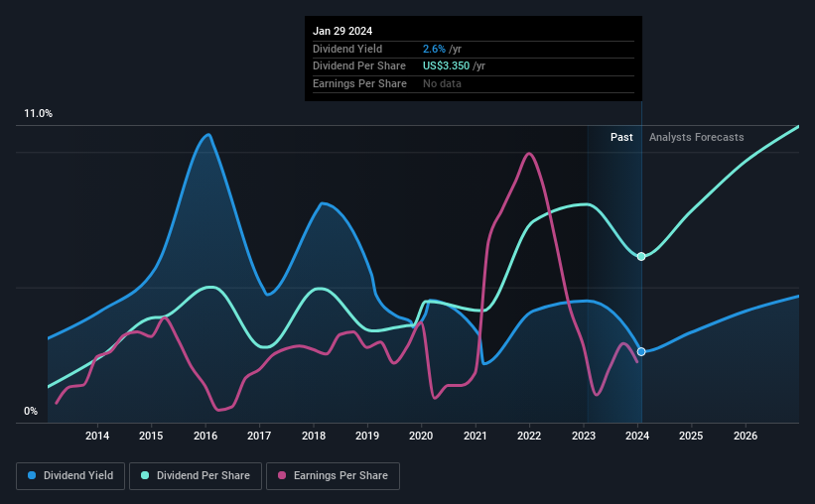Viewport: 815px width, 504px height.
Task: Click the tooltip Earnings Per Share row label
Action: point(359,83)
